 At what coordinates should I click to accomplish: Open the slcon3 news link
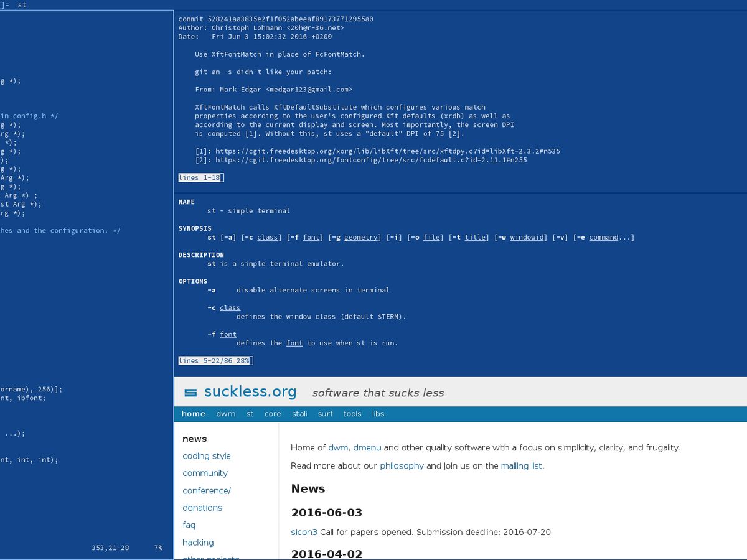click(x=304, y=532)
